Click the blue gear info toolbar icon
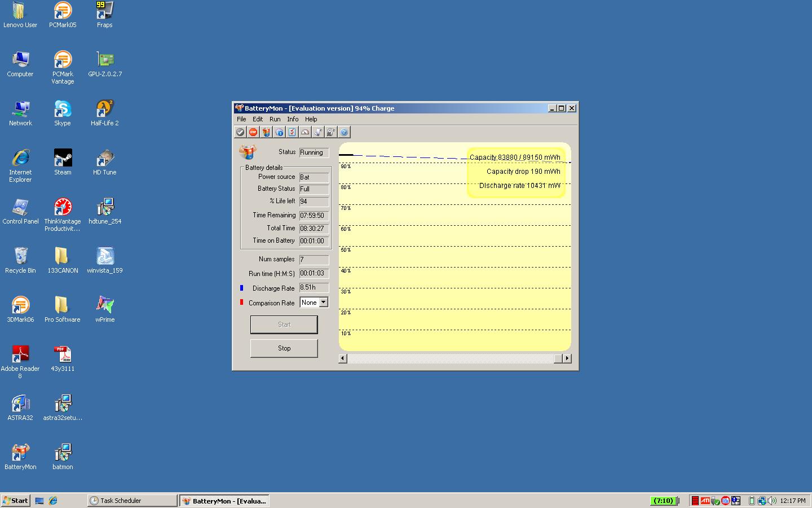This screenshot has height=508, width=812. point(279,132)
